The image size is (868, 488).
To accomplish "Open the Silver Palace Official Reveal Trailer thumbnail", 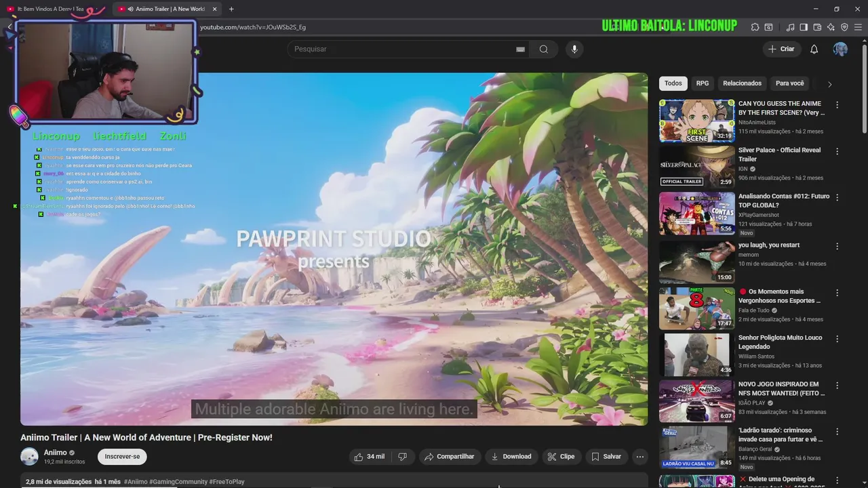I will tap(696, 167).
